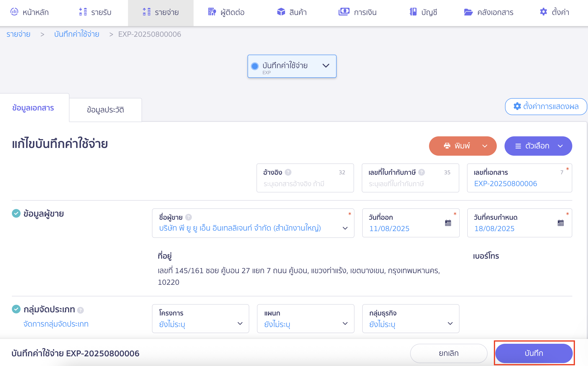Click the footer text บันทึกค่าใช้จ่าย EXP-20250800006
The image size is (588, 366).
pos(75,353)
